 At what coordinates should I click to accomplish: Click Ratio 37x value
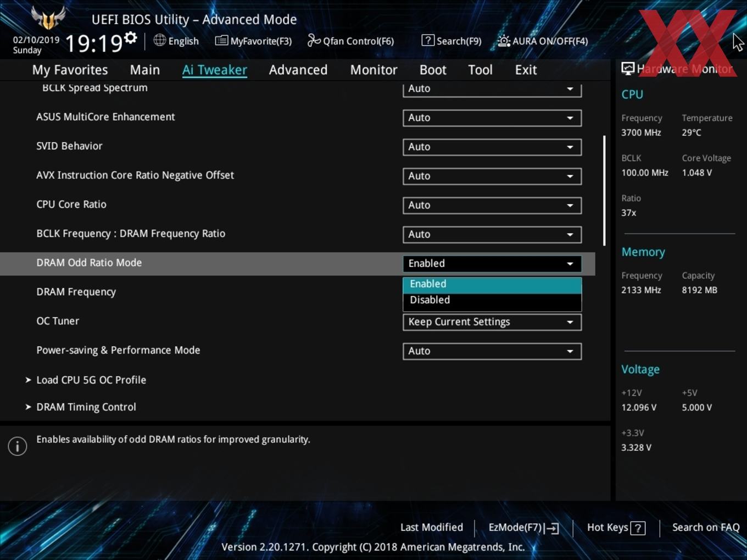point(629,212)
